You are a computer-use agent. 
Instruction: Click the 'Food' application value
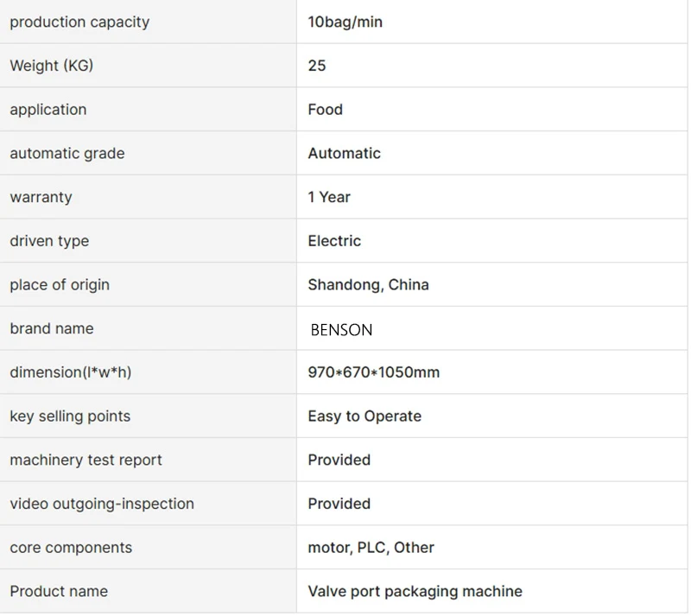coord(325,110)
